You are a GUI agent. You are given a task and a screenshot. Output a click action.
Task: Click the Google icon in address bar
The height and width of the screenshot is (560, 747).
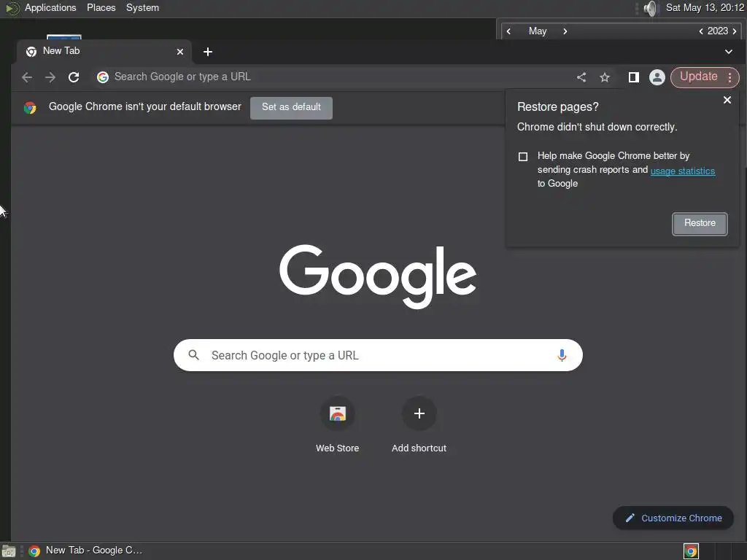(103, 77)
